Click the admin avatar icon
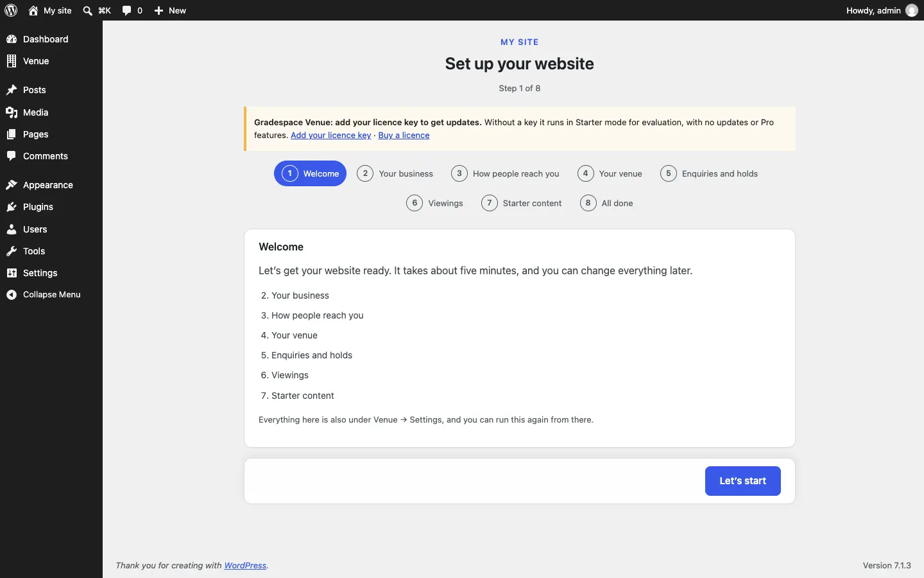This screenshot has width=924, height=578. coord(912,10)
